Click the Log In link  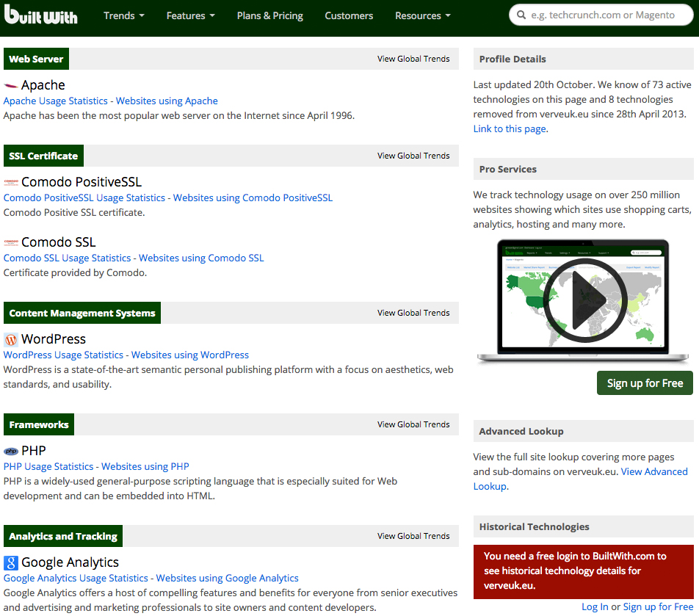click(x=595, y=606)
